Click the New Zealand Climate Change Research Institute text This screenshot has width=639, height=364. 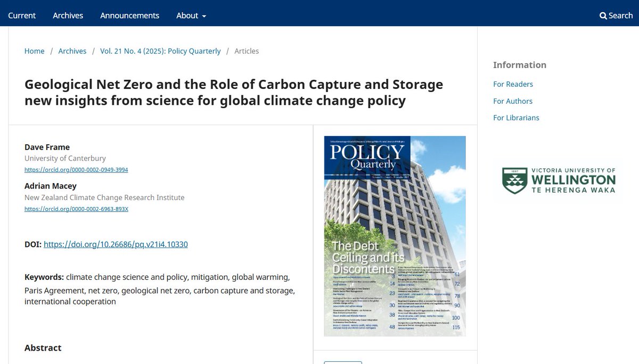click(x=104, y=197)
